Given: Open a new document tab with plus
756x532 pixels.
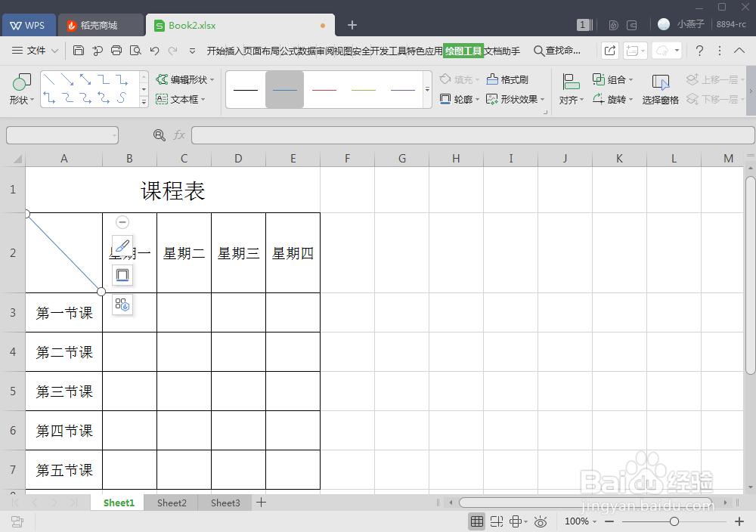Looking at the screenshot, I should (x=352, y=25).
